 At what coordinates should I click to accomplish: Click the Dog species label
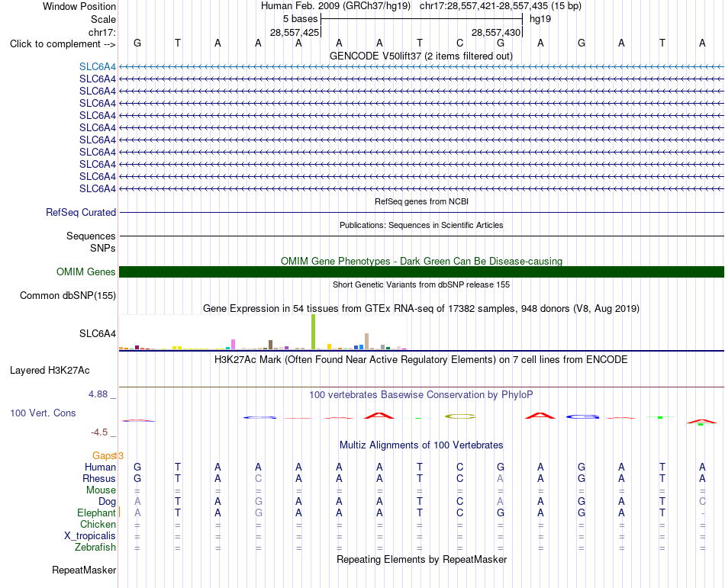(x=107, y=502)
